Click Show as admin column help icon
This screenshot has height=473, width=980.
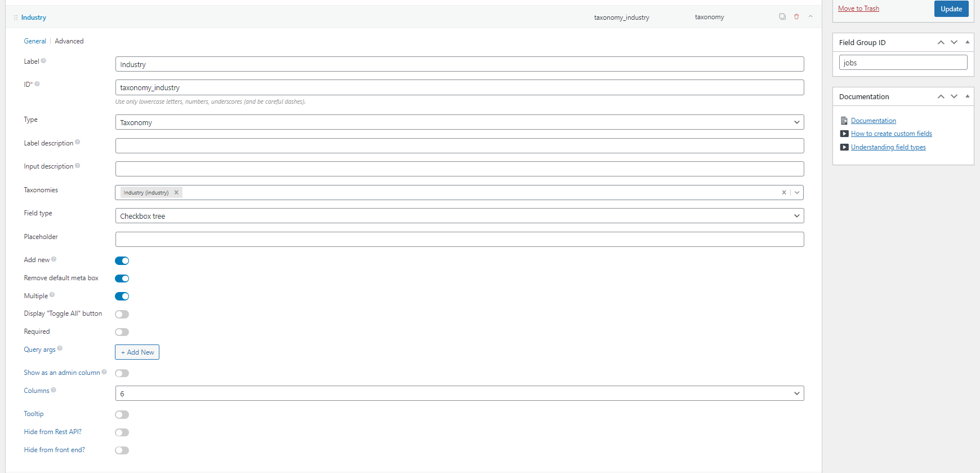(x=104, y=372)
